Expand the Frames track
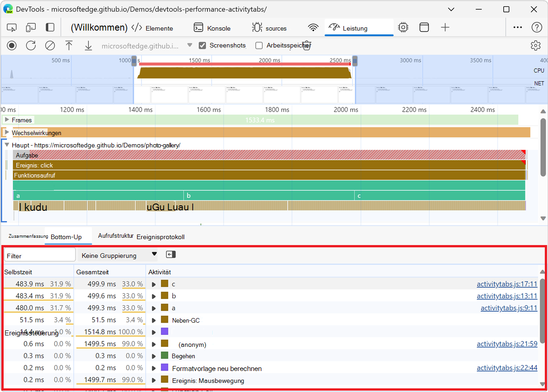 pyautogui.click(x=6, y=120)
